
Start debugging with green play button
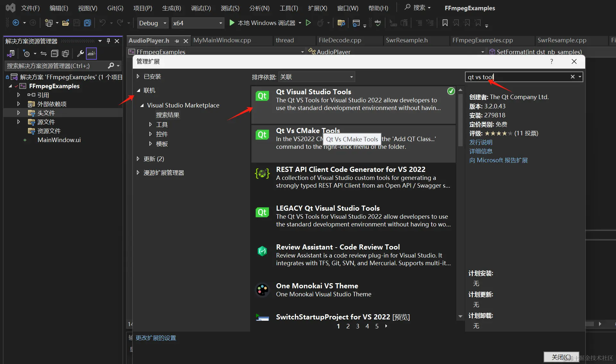[232, 23]
